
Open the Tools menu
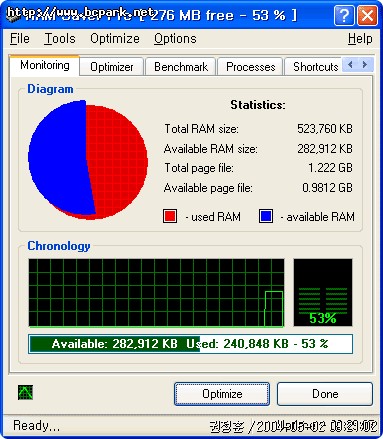coord(60,39)
